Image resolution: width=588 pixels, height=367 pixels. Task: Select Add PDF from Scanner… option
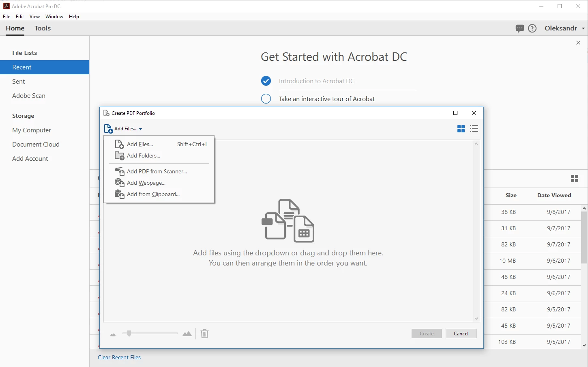click(160, 171)
